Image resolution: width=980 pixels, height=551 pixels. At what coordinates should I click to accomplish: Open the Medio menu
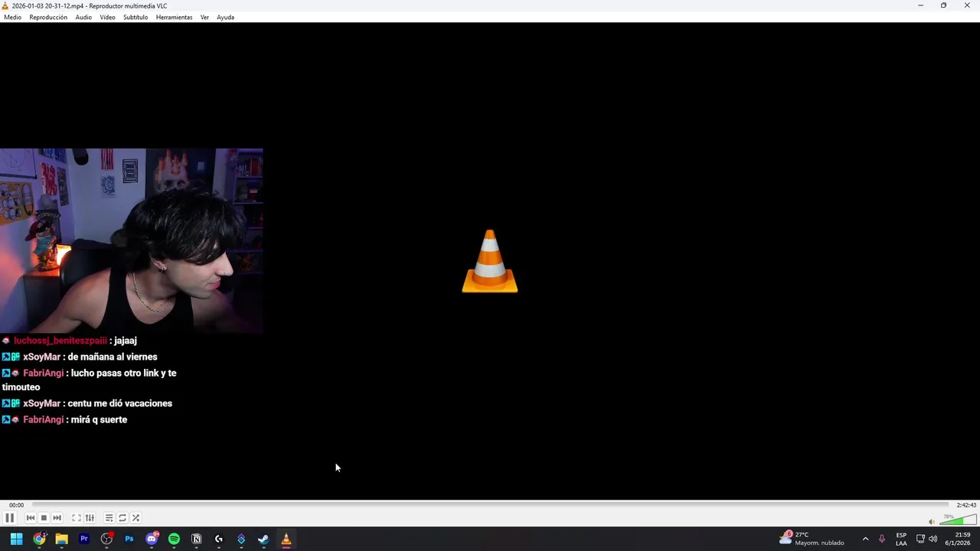[x=12, y=17]
